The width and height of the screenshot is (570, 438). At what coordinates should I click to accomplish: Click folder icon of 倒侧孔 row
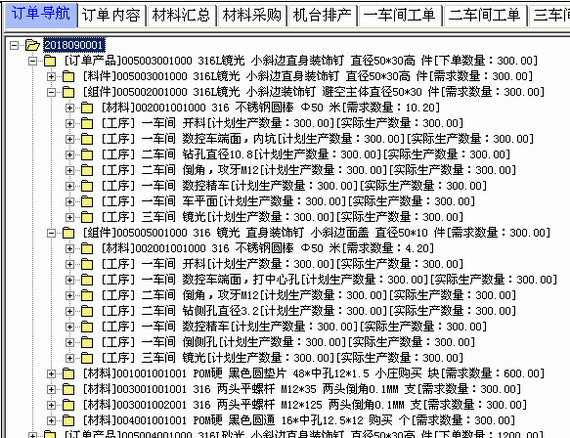click(87, 342)
